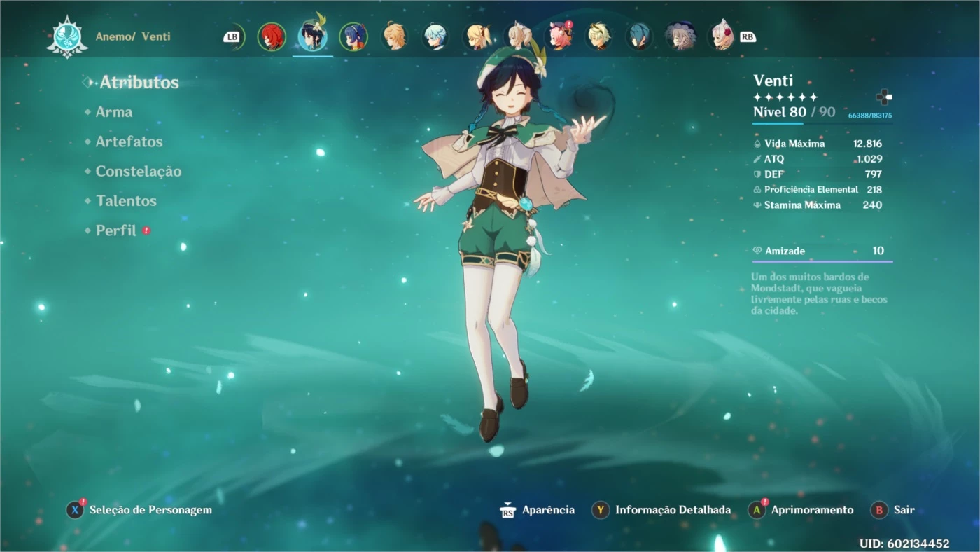This screenshot has height=552, width=980.
Task: Select the dark-blue-haired portrait with yellow hairband
Action: click(353, 36)
